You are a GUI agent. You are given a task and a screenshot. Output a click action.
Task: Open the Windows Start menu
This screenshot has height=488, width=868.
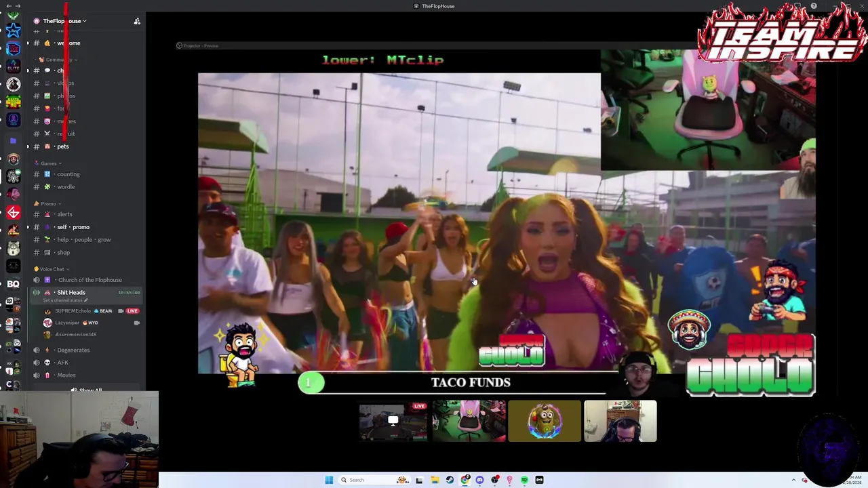click(329, 480)
